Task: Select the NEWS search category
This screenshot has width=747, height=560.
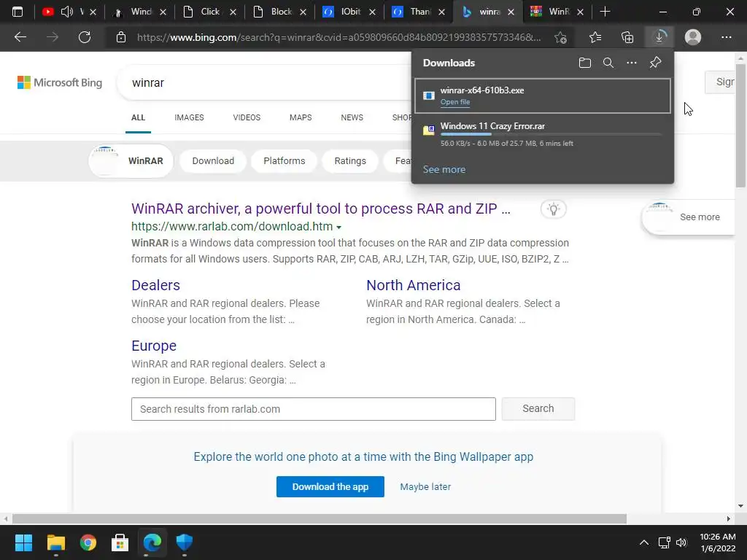Action: point(352,117)
